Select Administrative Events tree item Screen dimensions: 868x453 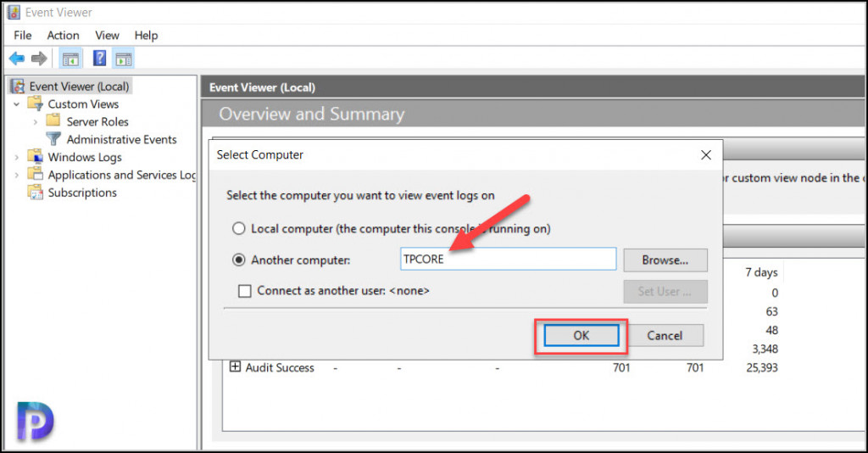click(122, 140)
